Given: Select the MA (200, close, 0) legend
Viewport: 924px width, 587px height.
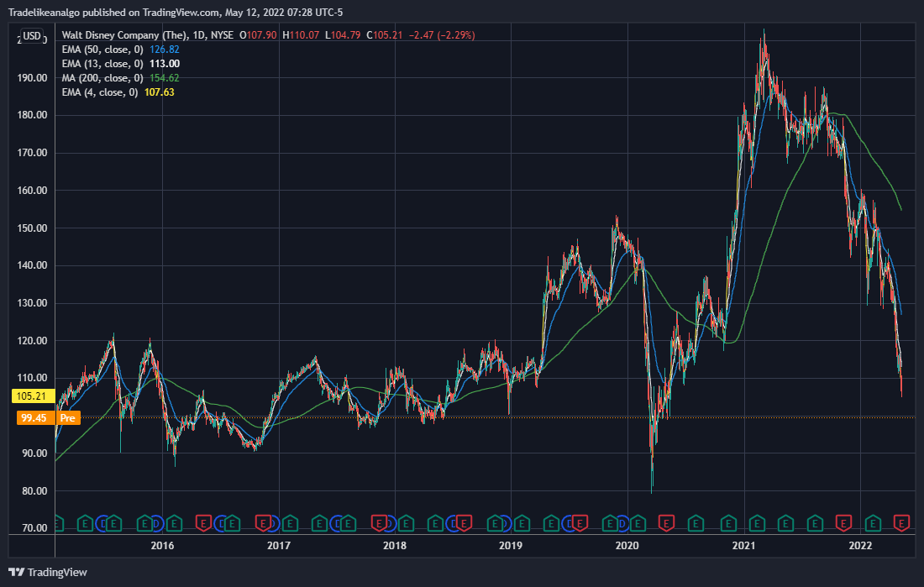Looking at the screenshot, I should [x=102, y=78].
